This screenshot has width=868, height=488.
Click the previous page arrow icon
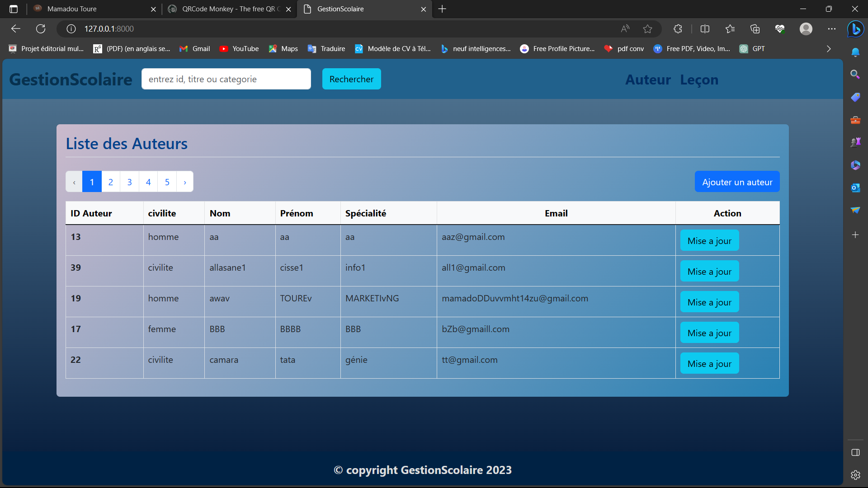tap(74, 181)
